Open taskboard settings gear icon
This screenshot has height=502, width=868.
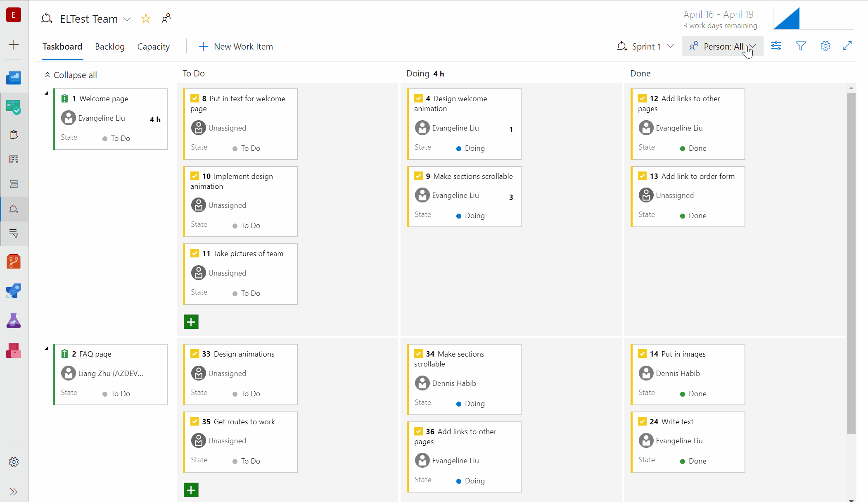point(825,46)
